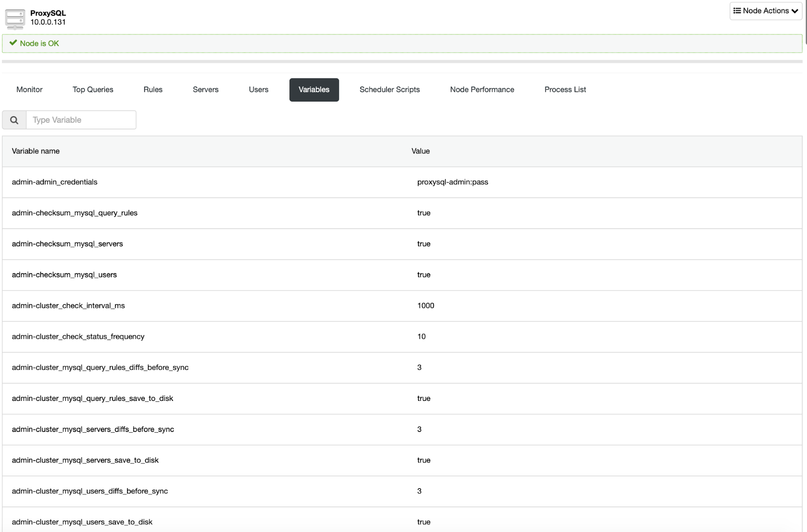Click true value for users_save_to_disk

point(424,522)
